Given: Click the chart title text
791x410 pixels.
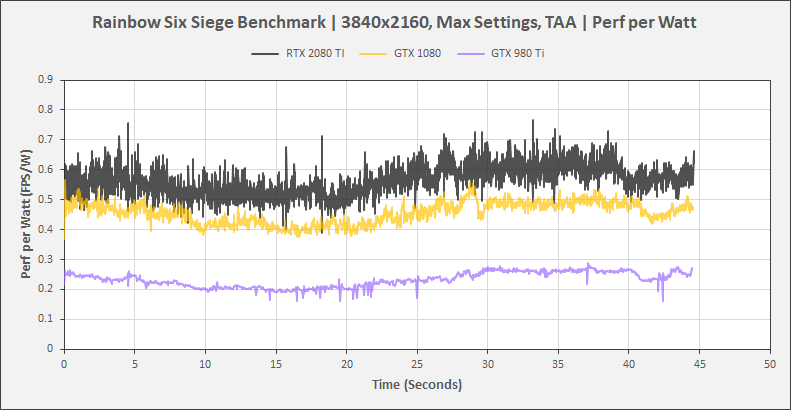Looking at the screenshot, I should point(395,21).
